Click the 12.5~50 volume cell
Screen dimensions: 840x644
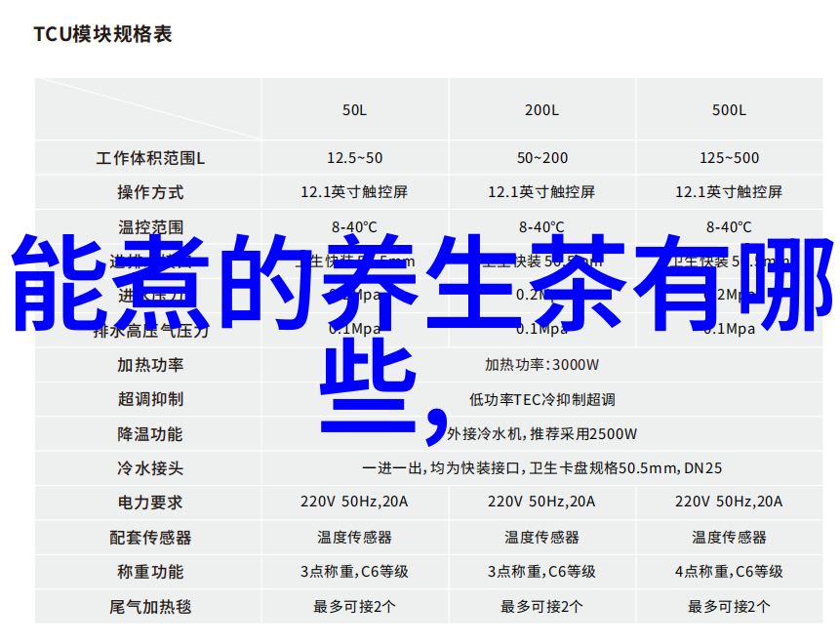pyautogui.click(x=354, y=158)
